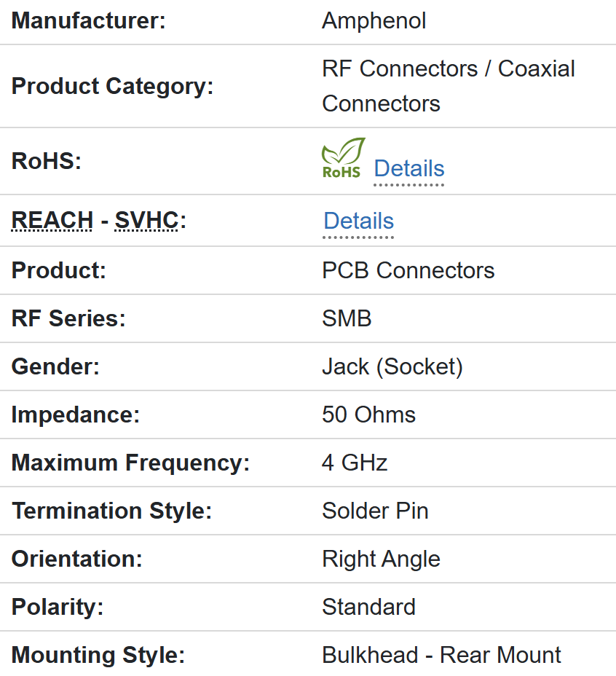
Task: Click Bulkhead - Rear Mount value
Action: [x=441, y=655]
